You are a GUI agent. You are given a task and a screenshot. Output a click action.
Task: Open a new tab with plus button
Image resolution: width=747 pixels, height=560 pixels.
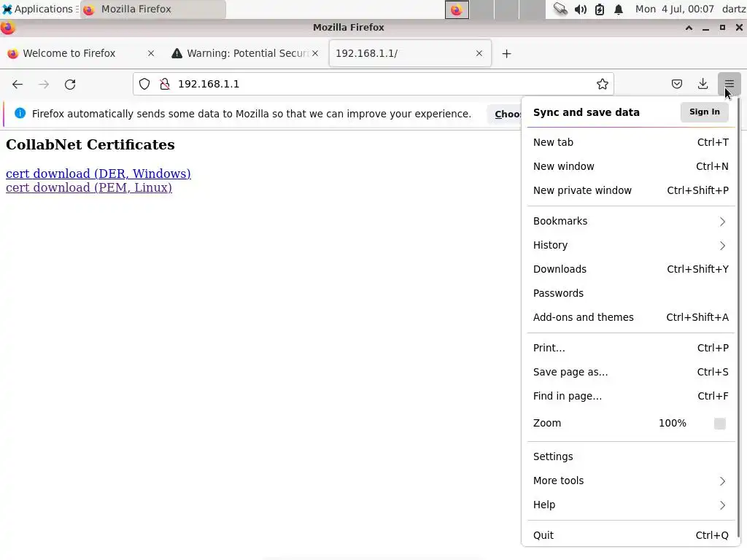pyautogui.click(x=506, y=54)
